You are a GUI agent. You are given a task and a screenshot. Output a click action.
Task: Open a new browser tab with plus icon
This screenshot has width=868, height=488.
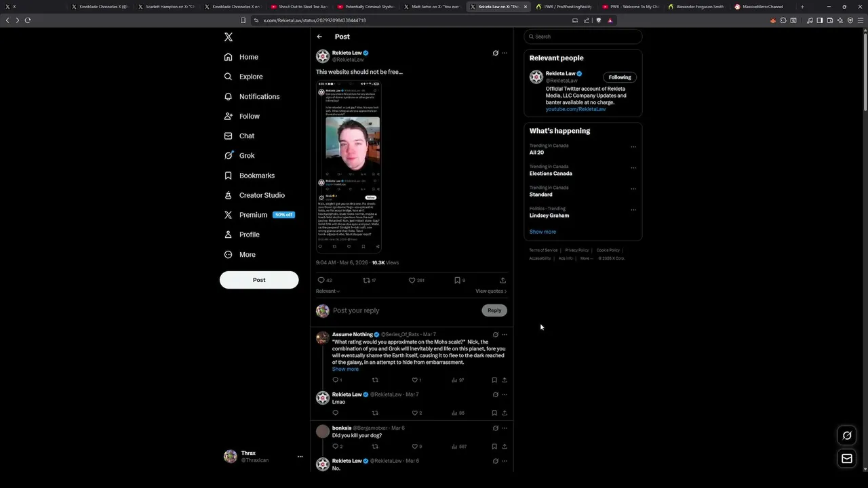coord(802,7)
